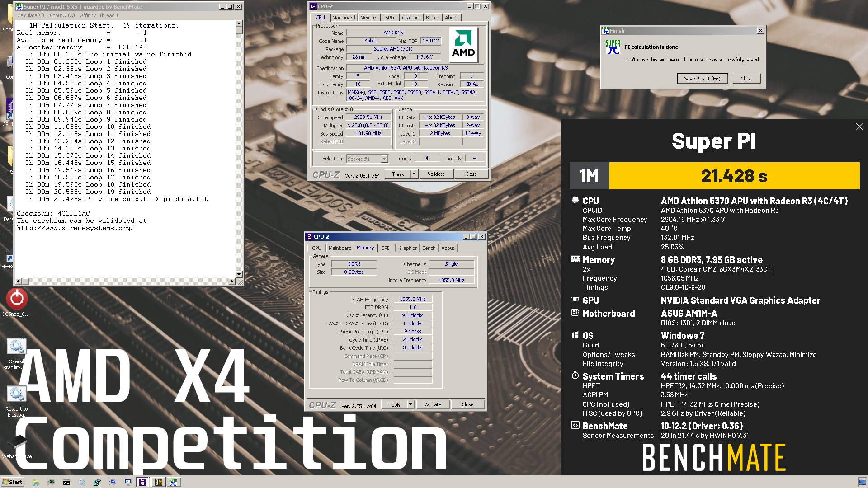Click the xtremesystems.org URL text
The width and height of the screenshot is (868, 488).
(x=76, y=228)
